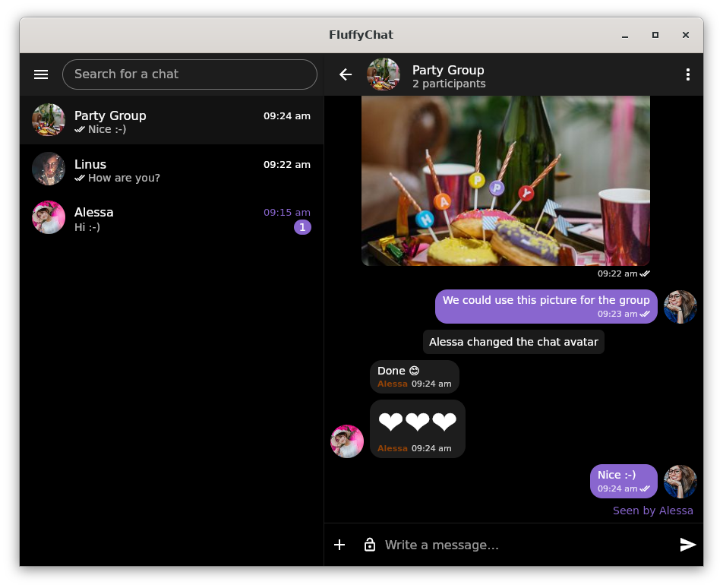Open the three-dot chat options menu
The image size is (723, 588).
coord(687,74)
